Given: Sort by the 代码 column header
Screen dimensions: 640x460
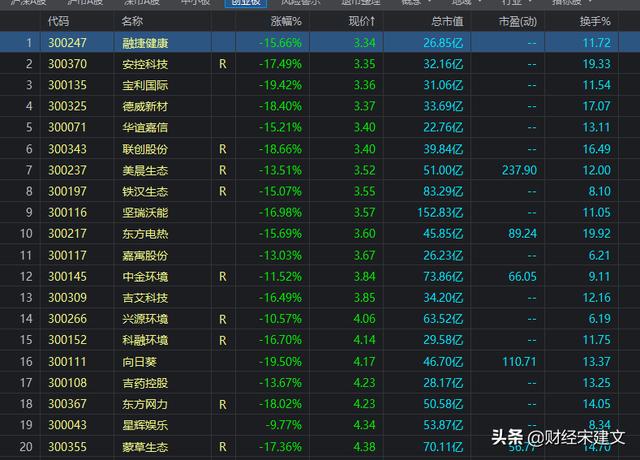Looking at the screenshot, I should [x=58, y=21].
